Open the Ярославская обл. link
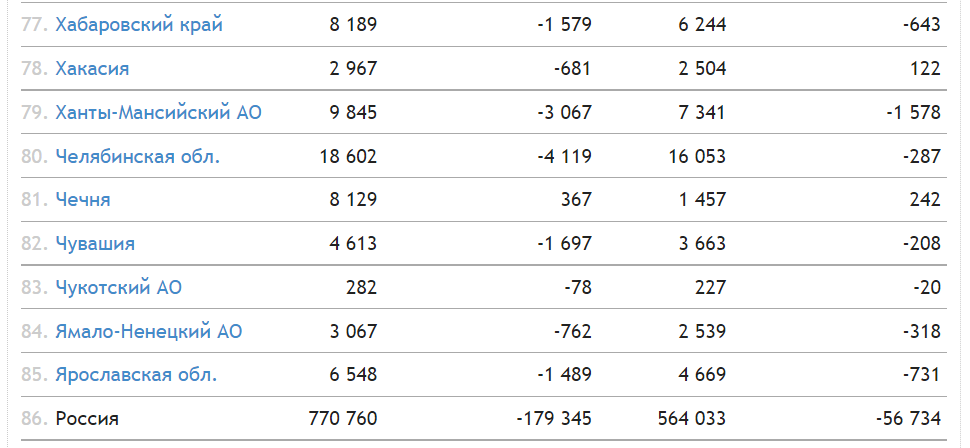The height and width of the screenshot is (448, 970). click(x=136, y=375)
